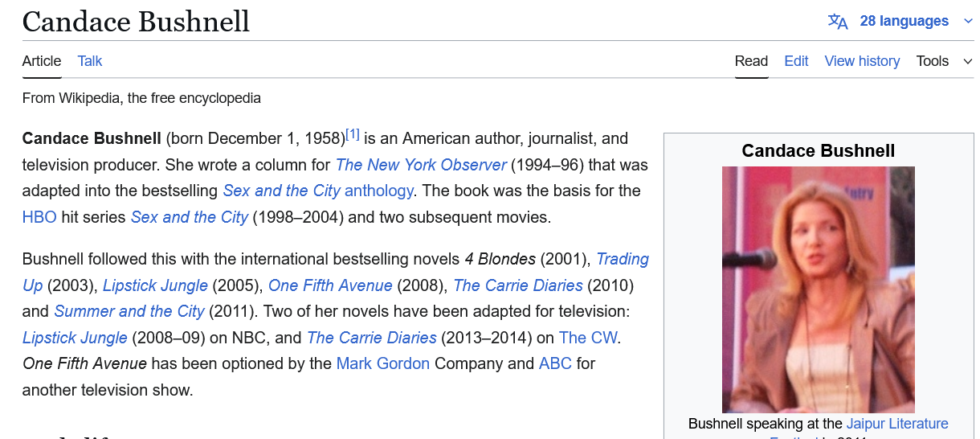The height and width of the screenshot is (439, 980).
Task: Open the Talk tab
Action: [90, 61]
